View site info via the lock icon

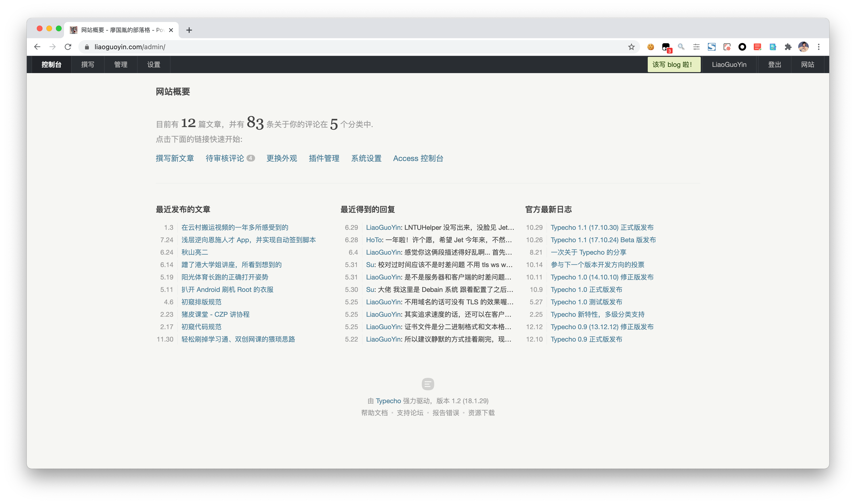87,47
